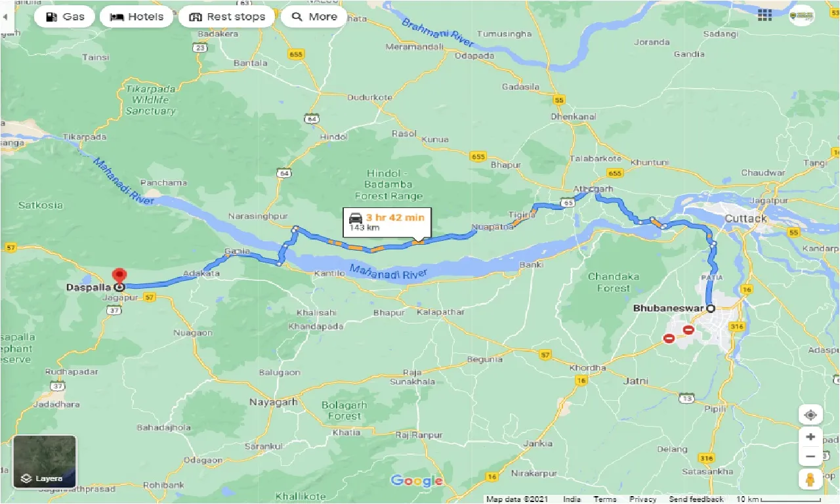Search for Hotels along route

(136, 16)
